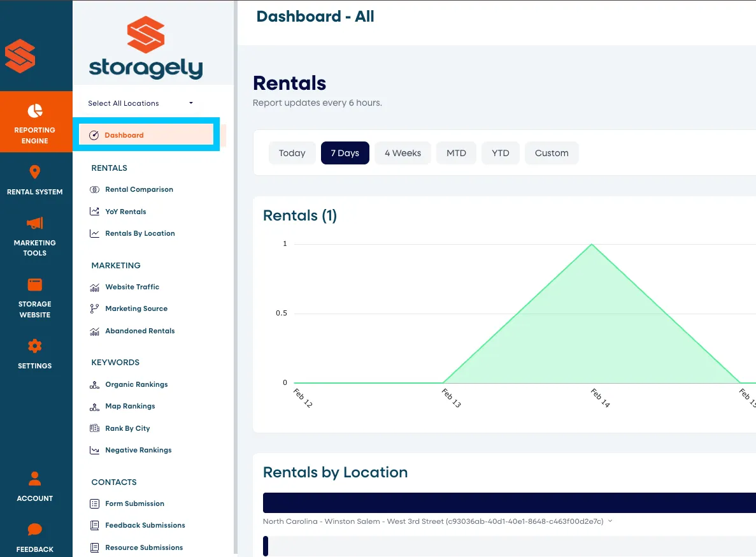Open Rental System via the map pin icon
The height and width of the screenshot is (557, 756).
[x=35, y=172]
